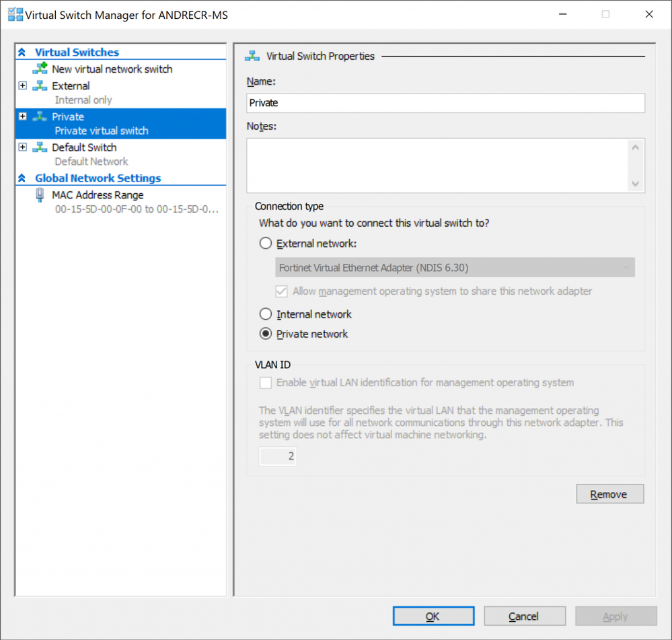Click the Virtual Switch Manager title bar icon
Screen dimensions: 672x640
pos(15,15)
